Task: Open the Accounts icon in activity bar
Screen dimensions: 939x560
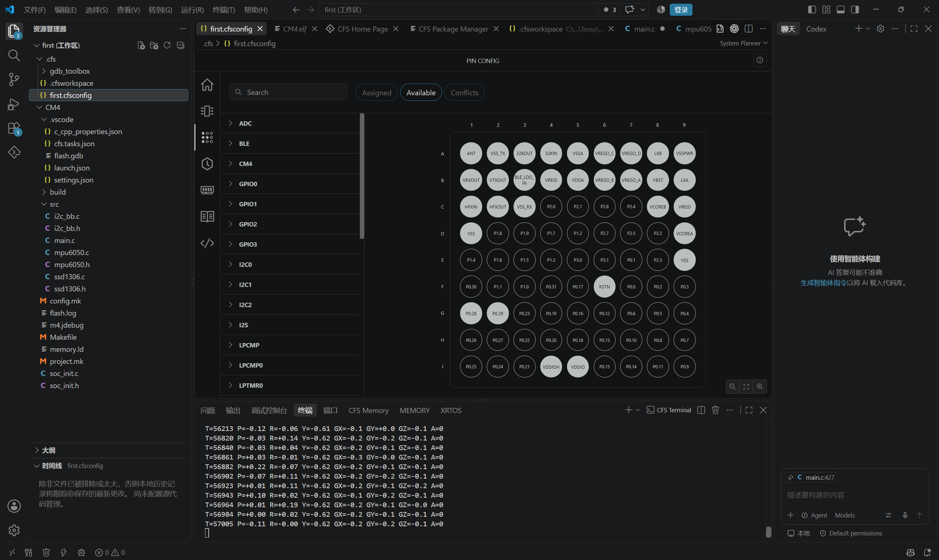Action: [14, 506]
